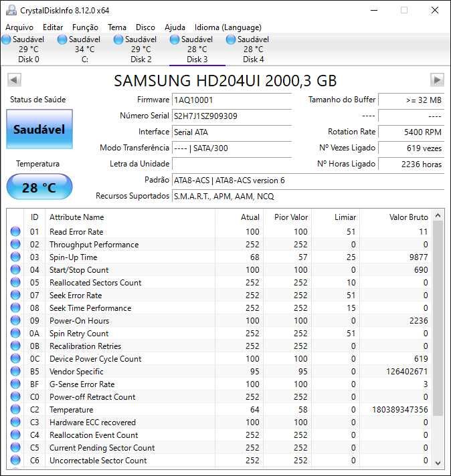Click the status icon for Current Pending Sector Count

click(x=15, y=447)
